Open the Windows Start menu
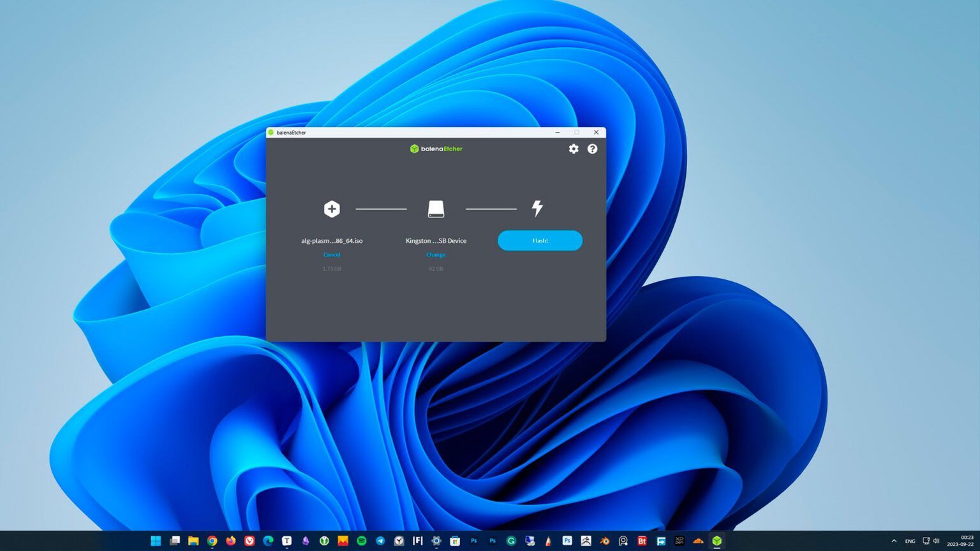This screenshot has width=980, height=551. 155,541
